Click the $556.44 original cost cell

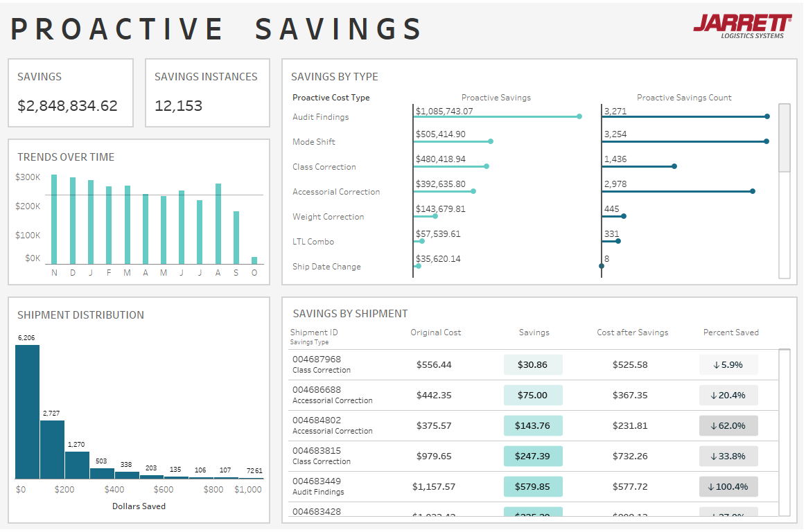click(x=434, y=365)
